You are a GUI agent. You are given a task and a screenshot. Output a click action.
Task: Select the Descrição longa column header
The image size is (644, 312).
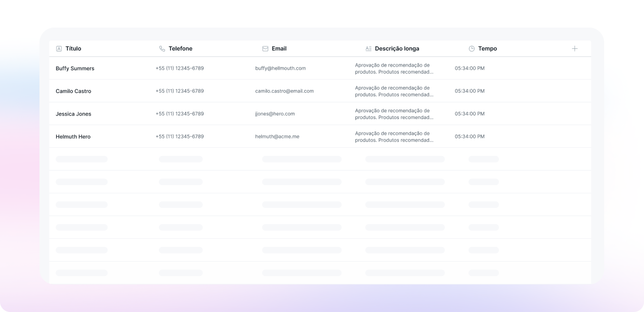pyautogui.click(x=397, y=49)
